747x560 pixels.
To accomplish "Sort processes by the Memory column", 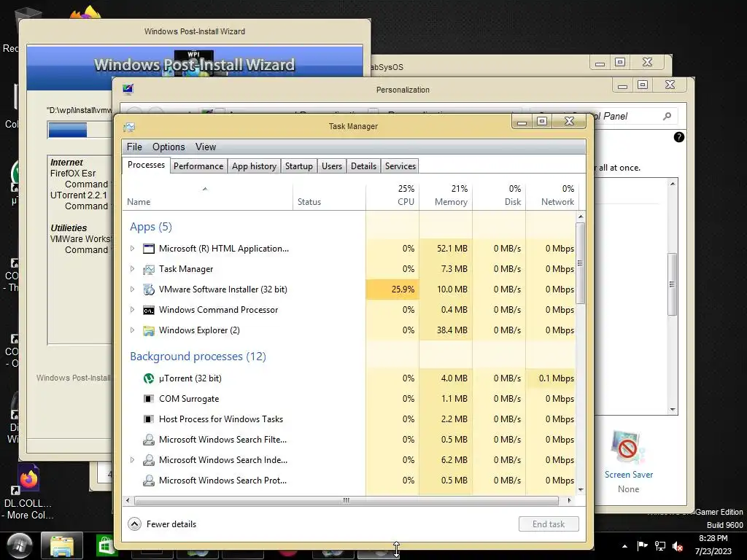I will pyautogui.click(x=446, y=196).
